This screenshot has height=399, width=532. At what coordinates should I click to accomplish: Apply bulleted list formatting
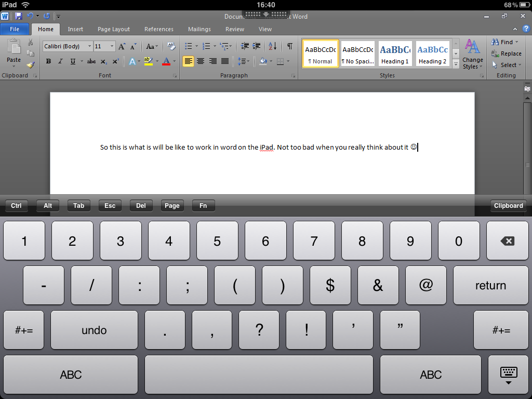(189, 46)
